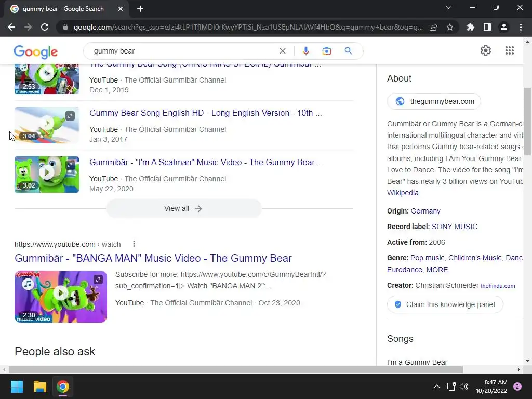
Task: Open the Wikipedia link in About
Action: [x=403, y=193]
